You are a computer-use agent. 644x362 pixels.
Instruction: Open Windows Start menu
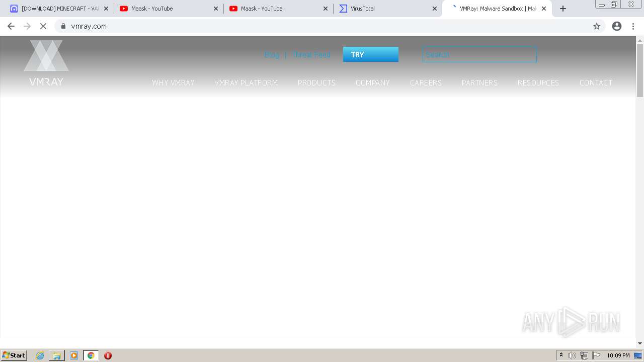14,355
